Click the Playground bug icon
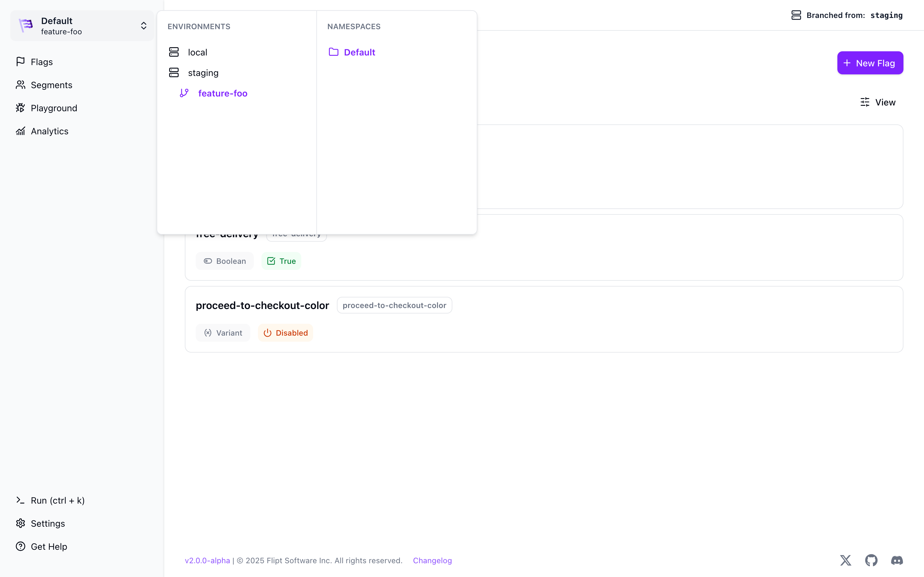 (x=21, y=108)
